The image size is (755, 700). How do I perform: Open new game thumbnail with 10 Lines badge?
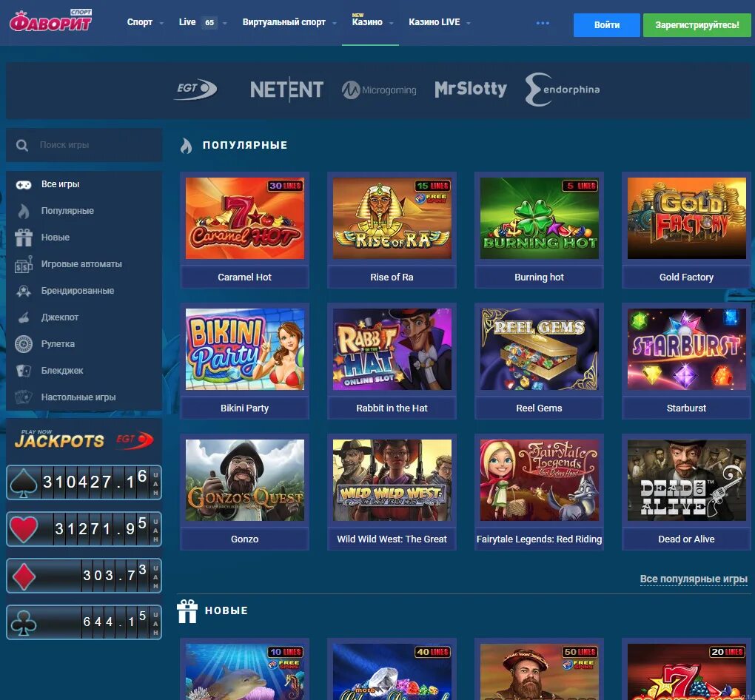coord(244,672)
